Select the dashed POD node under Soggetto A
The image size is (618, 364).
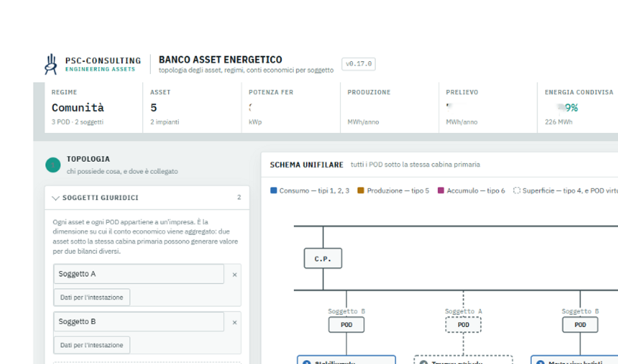point(463,324)
